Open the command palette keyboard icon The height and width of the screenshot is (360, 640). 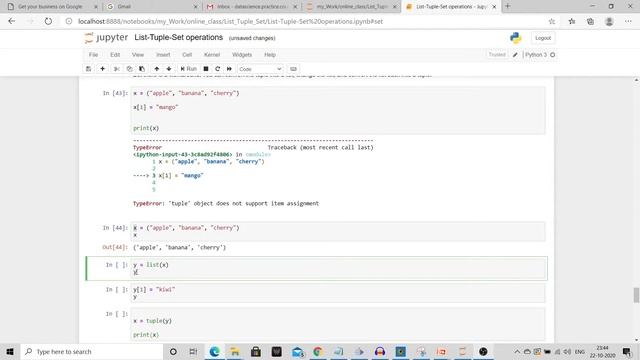point(293,69)
